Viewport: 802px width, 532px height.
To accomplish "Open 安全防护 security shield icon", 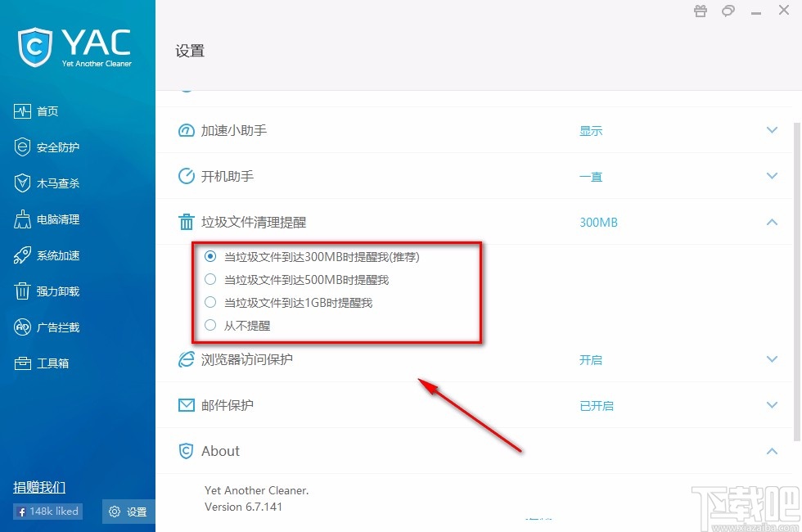I will point(22,147).
